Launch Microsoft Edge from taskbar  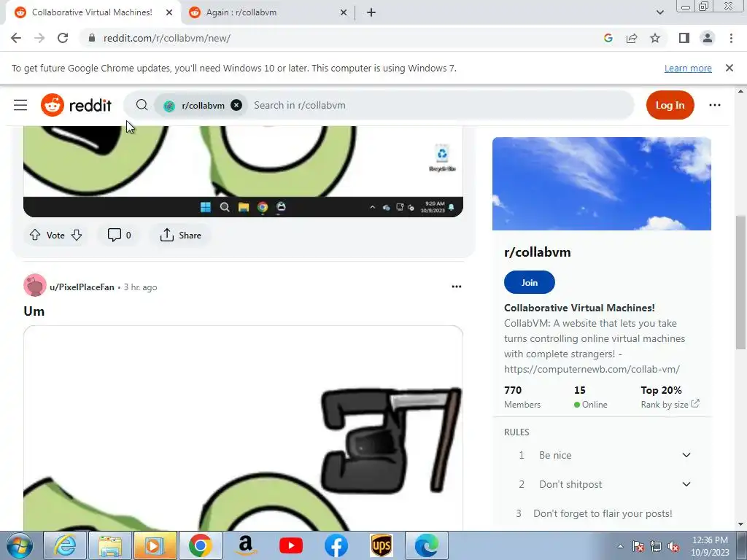[427, 545]
